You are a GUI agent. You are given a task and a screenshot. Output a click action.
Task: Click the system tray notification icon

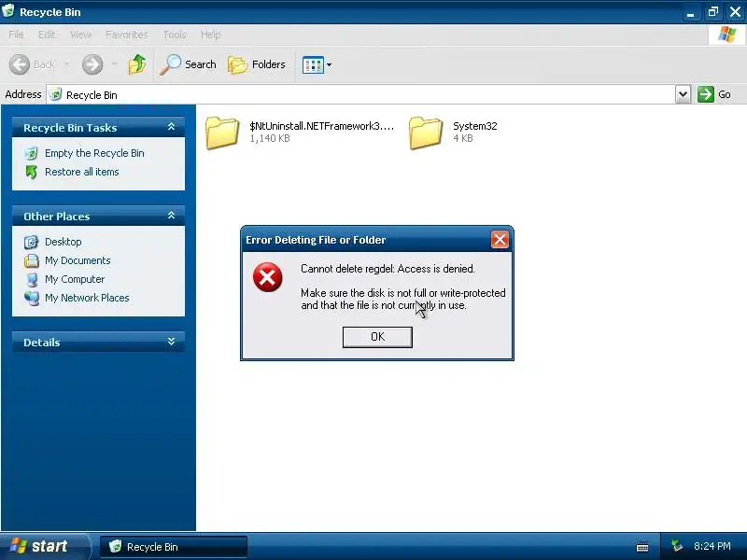(x=677, y=546)
